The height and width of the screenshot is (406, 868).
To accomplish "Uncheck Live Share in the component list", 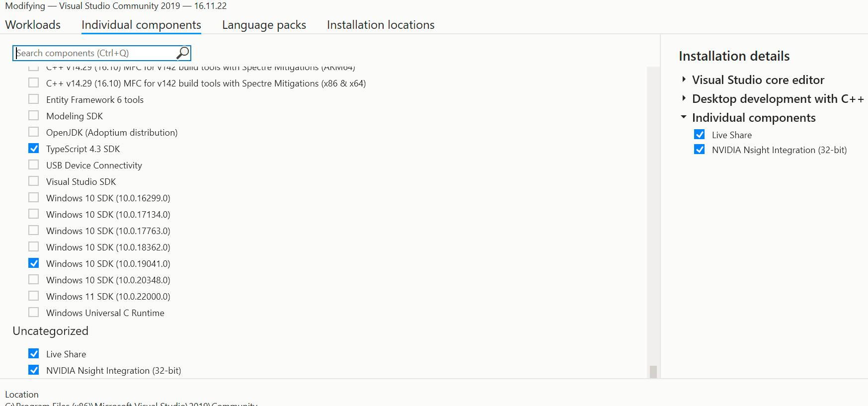I will (x=34, y=353).
